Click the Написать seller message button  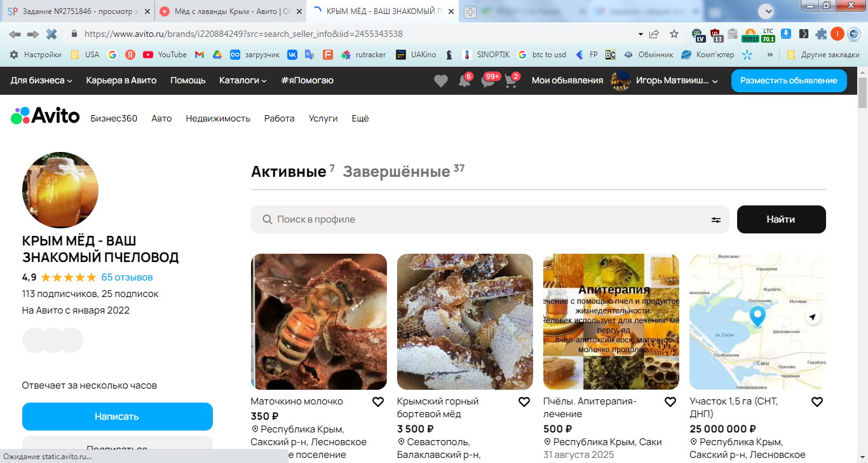pos(118,417)
